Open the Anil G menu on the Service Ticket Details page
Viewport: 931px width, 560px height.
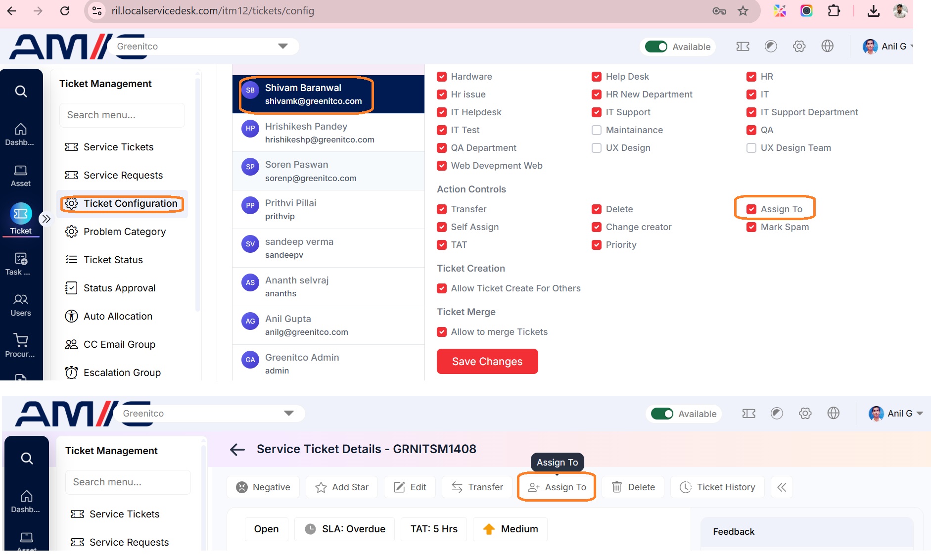tap(896, 414)
